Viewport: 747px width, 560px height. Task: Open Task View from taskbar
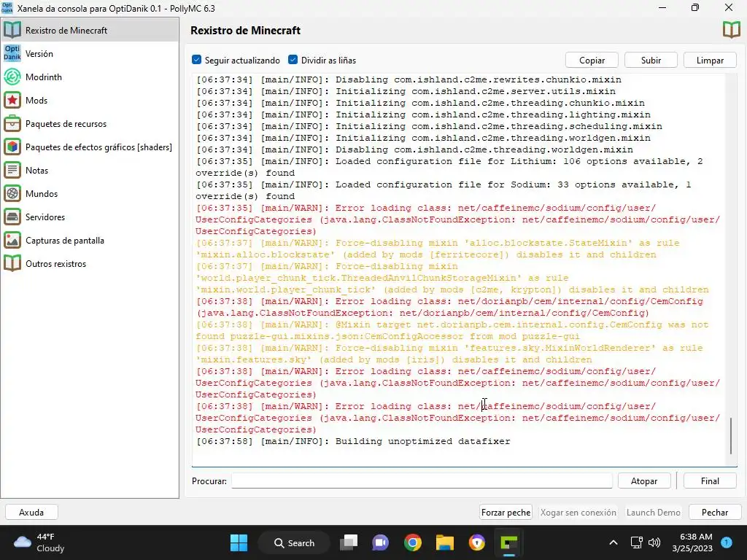click(349, 542)
